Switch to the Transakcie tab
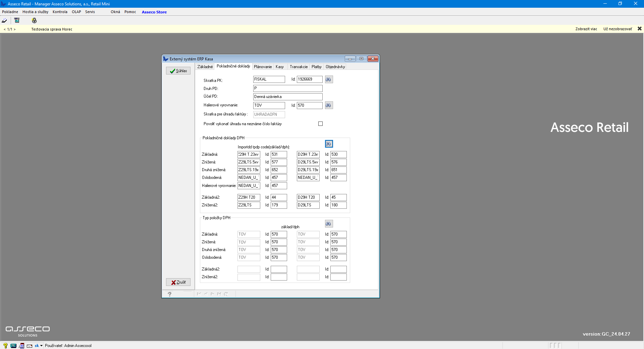 [299, 67]
